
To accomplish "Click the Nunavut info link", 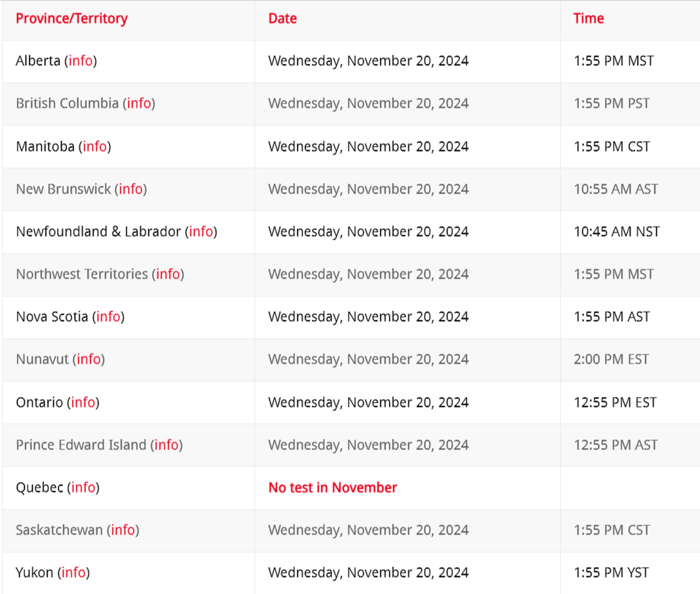I will click(88, 359).
